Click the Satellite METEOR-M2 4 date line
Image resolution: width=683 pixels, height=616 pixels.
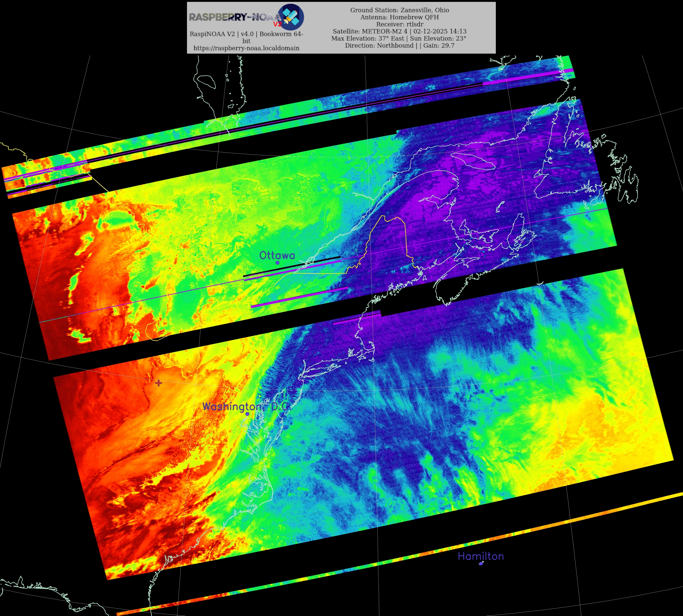pyautogui.click(x=399, y=31)
